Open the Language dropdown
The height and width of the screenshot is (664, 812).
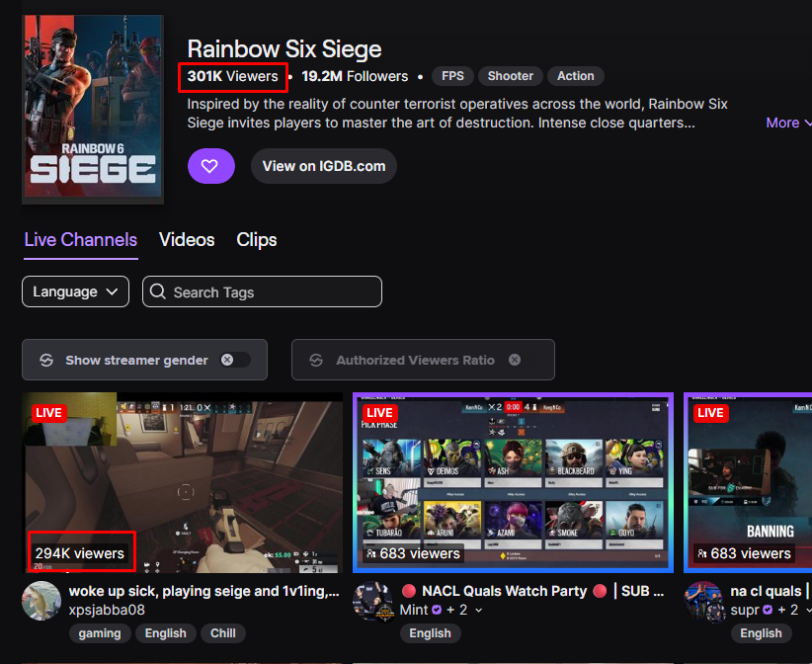coord(75,291)
